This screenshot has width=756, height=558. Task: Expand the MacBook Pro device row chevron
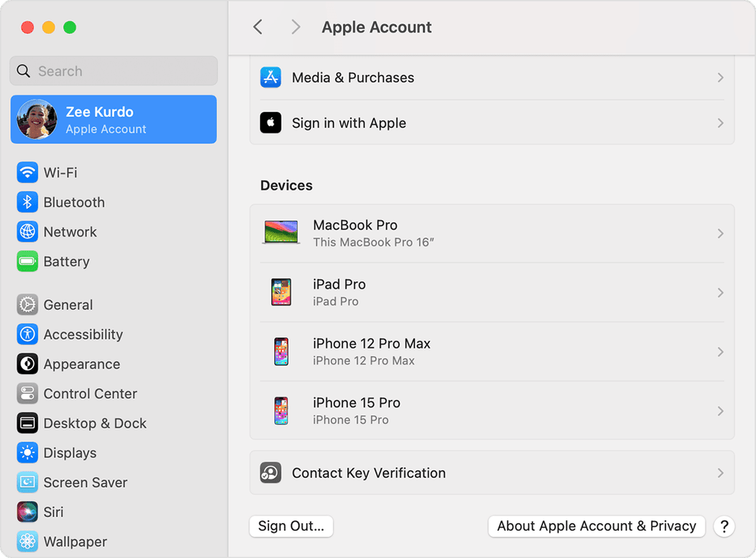720,233
